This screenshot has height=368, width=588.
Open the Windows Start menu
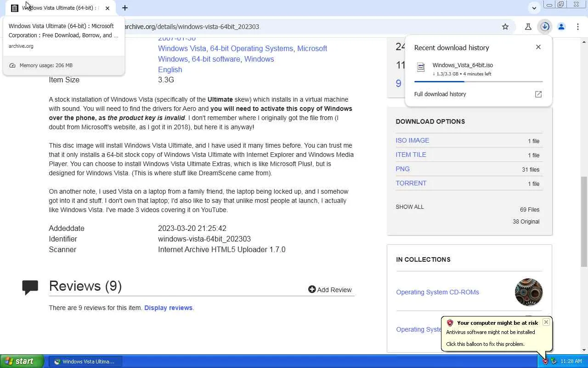point(22,362)
